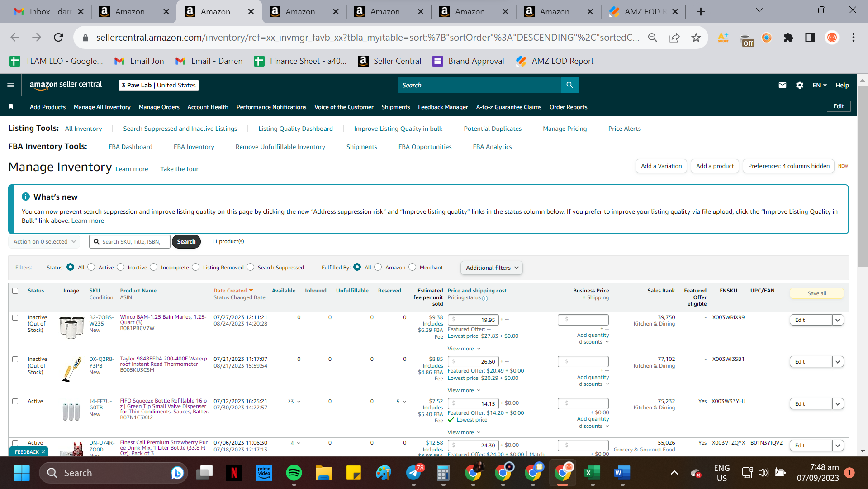The width and height of the screenshot is (868, 489).
Task: Open a new browser tab
Action: (701, 12)
